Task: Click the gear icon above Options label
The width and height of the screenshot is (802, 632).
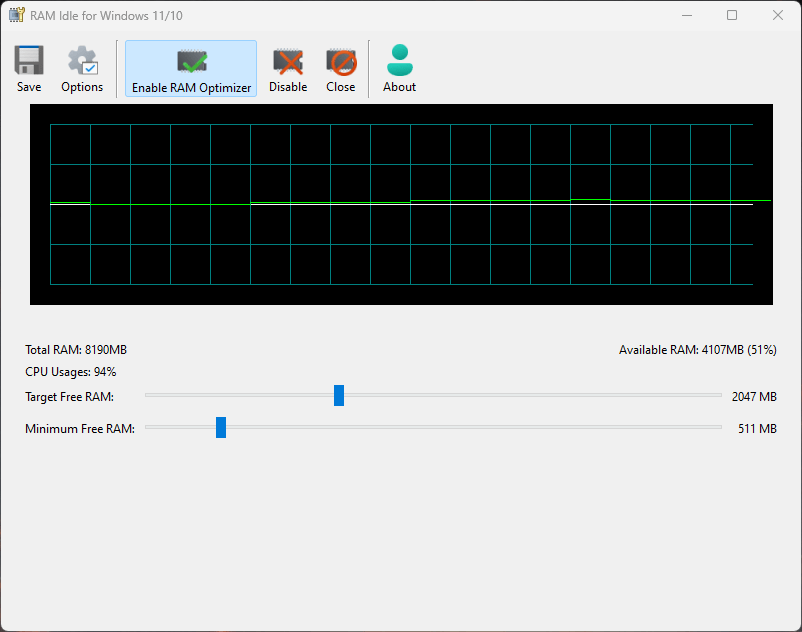Action: click(x=81, y=58)
